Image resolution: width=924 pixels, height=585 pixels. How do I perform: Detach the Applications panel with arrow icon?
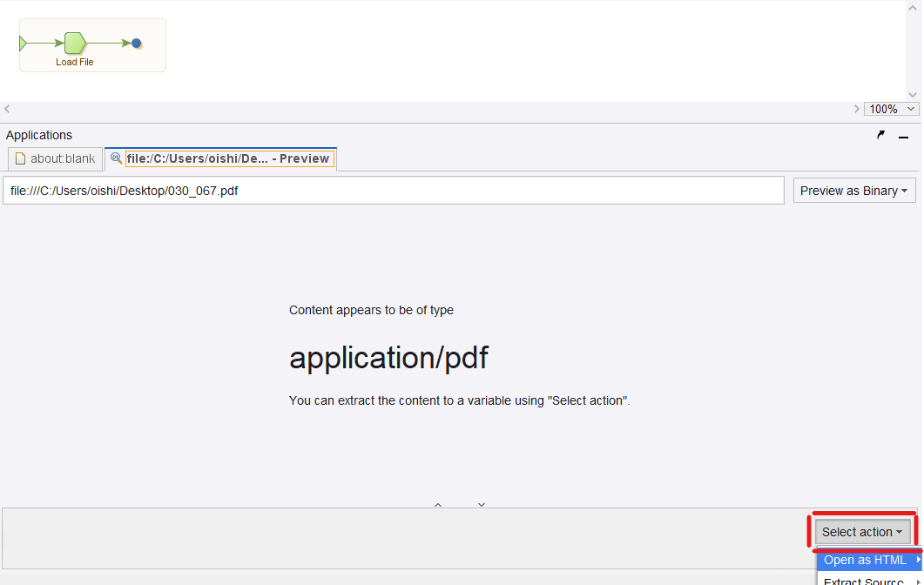[x=880, y=135]
